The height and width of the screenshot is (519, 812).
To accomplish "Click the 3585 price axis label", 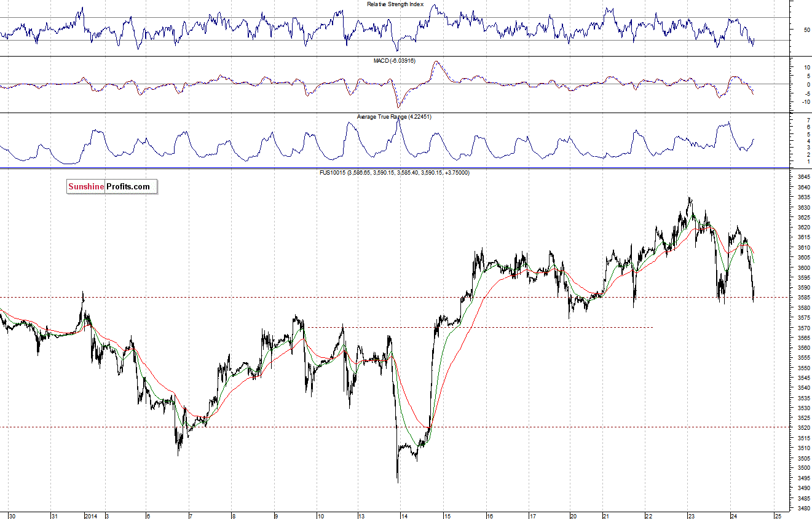I will coord(803,298).
